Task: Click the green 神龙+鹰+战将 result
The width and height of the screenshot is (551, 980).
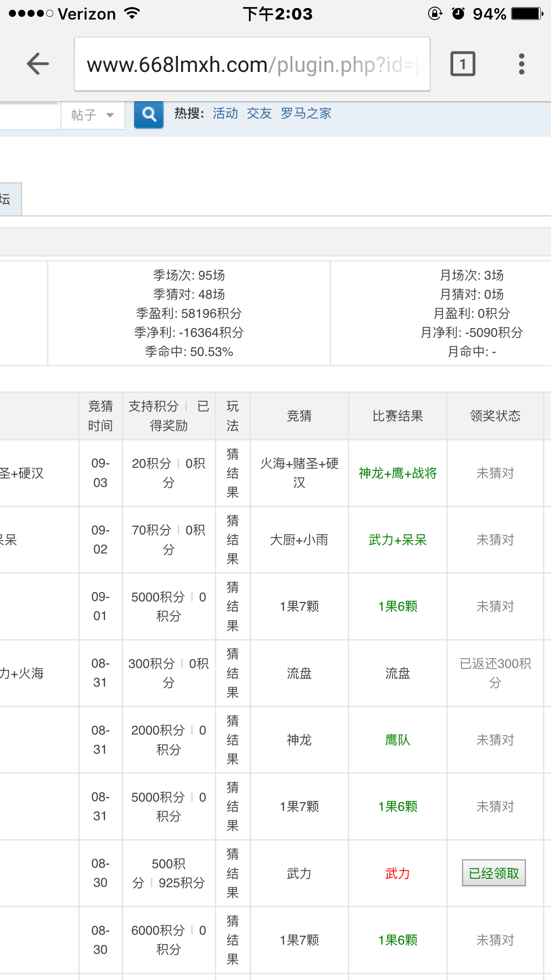Action: point(398,473)
